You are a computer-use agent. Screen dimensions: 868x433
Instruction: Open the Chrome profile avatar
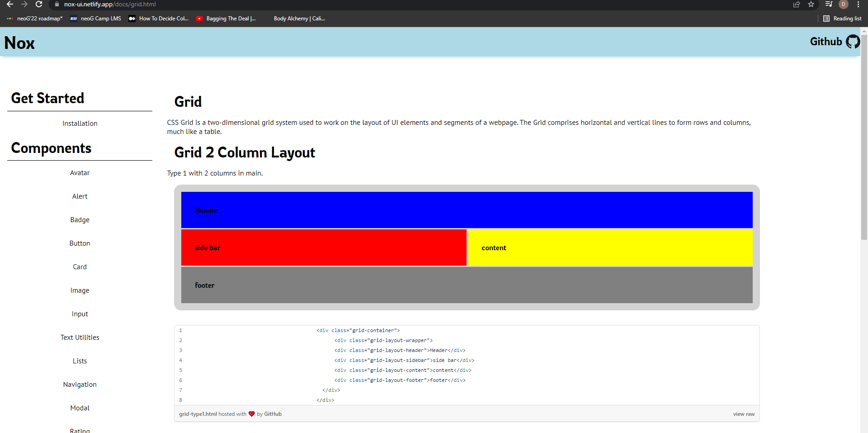click(843, 5)
